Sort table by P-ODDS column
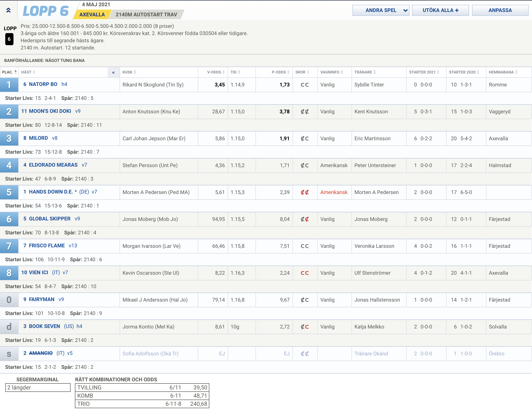The width and height of the screenshot is (532, 413). pos(281,72)
